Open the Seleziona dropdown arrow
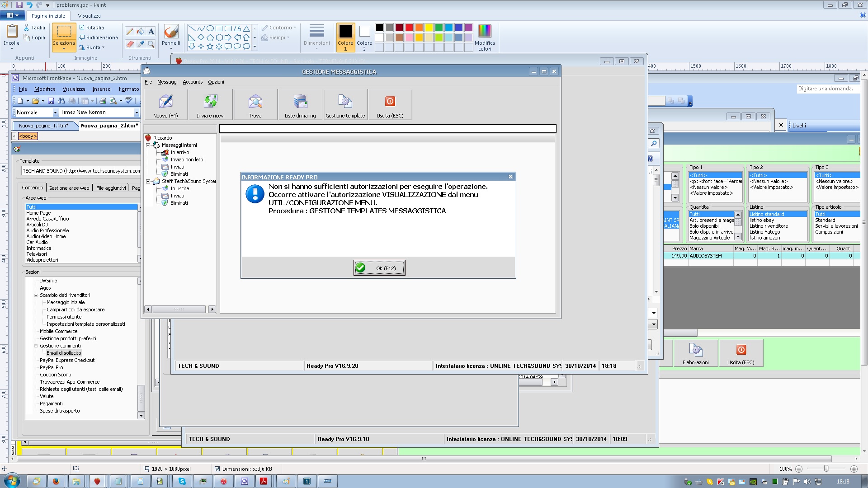868x488 pixels. [64, 48]
